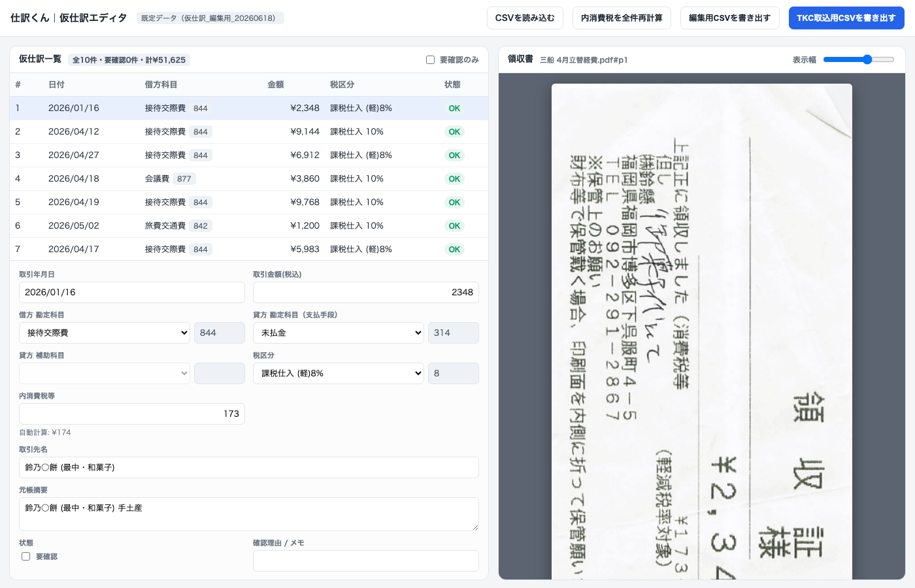The height and width of the screenshot is (588, 915).
Task: Click the receipt file name 三船 4月立替経費.pdf#p1
Action: (x=584, y=60)
